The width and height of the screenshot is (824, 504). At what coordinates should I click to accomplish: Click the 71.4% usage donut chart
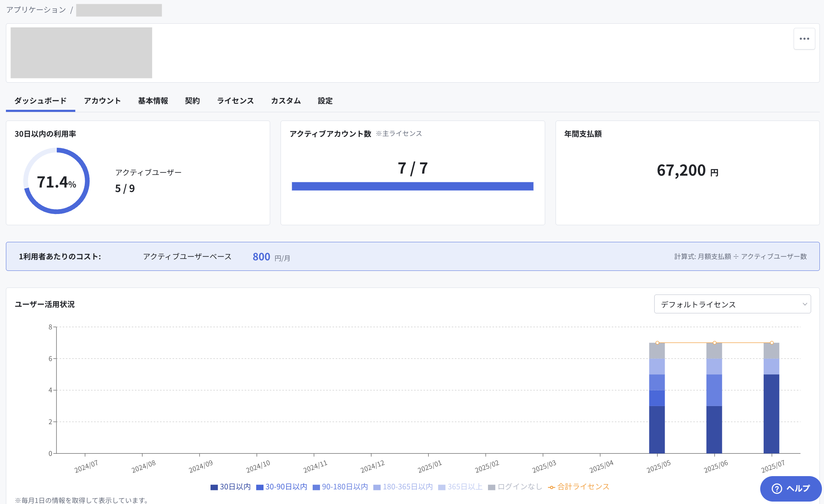point(56,181)
